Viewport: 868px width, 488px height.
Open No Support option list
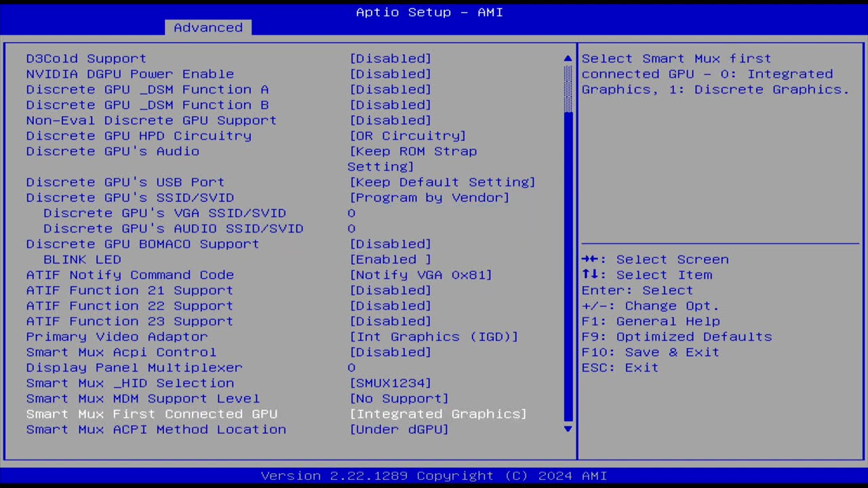(399, 399)
